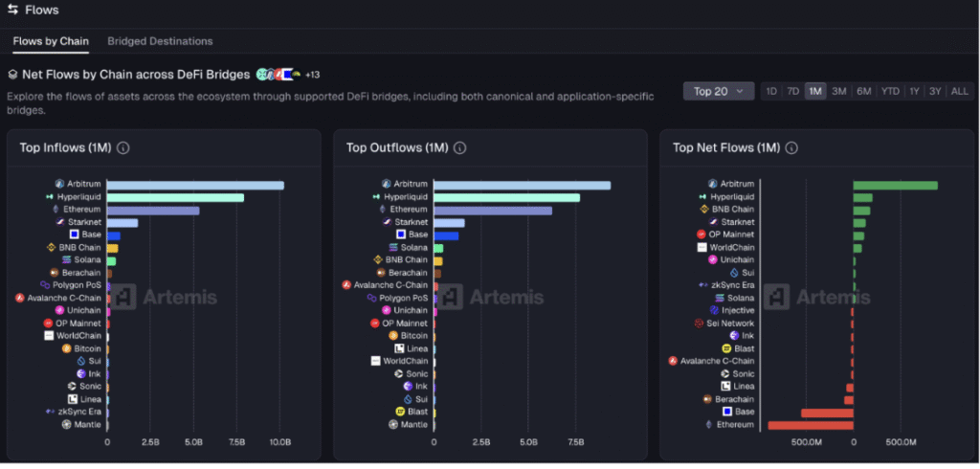Viewport: 980px width, 469px height.
Task: Click Hyperliquid mint bar in Top Inflows
Action: 175,197
